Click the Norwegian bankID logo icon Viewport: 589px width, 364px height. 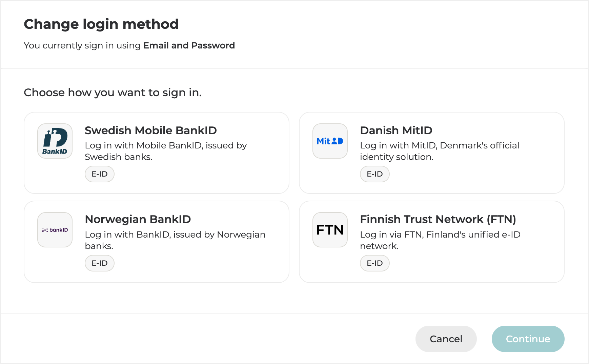(x=55, y=230)
